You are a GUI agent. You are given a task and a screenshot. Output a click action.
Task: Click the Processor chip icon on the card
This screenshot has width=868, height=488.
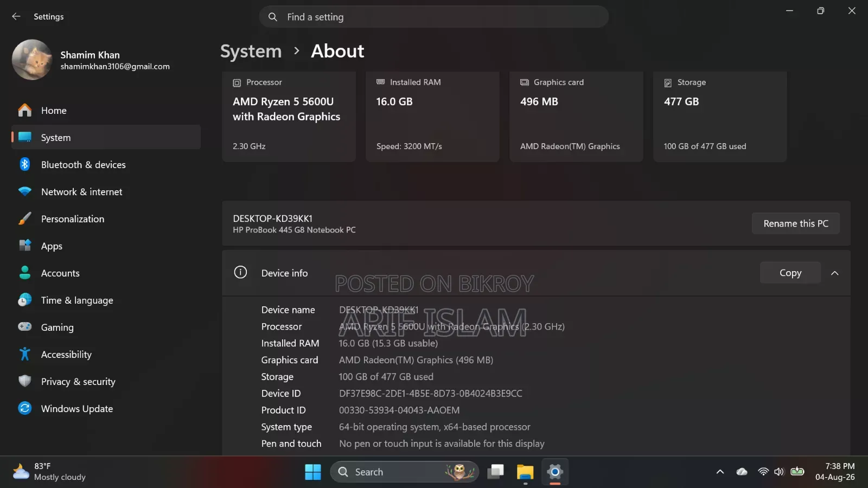[237, 83]
